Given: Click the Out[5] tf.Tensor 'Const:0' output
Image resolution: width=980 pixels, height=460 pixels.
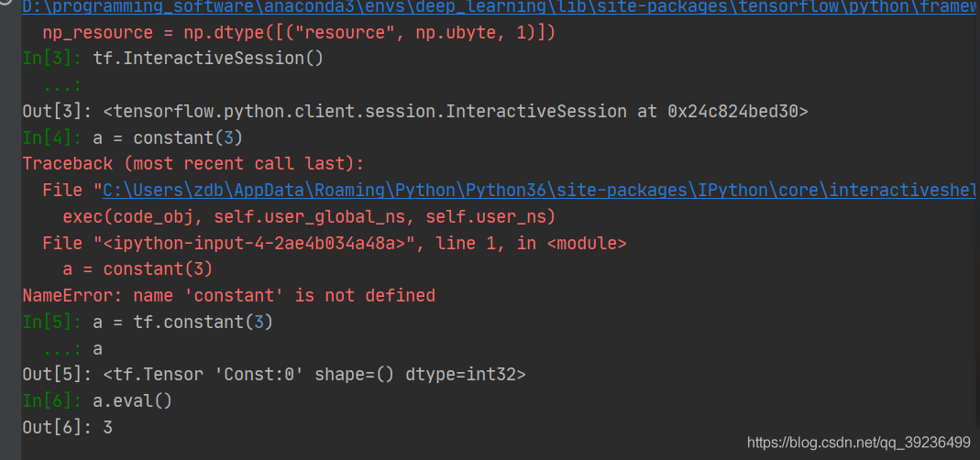Looking at the screenshot, I should (x=274, y=375).
